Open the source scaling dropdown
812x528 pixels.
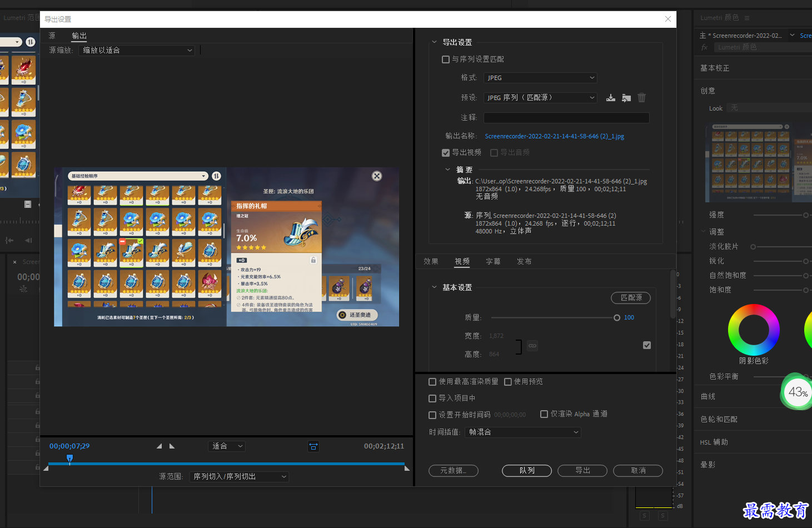tap(137, 51)
